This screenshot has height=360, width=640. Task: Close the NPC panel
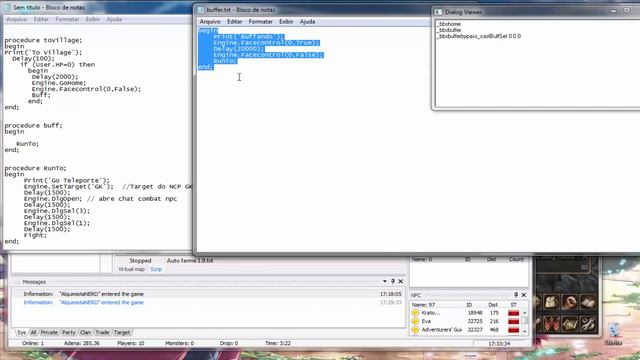pyautogui.click(x=524, y=295)
